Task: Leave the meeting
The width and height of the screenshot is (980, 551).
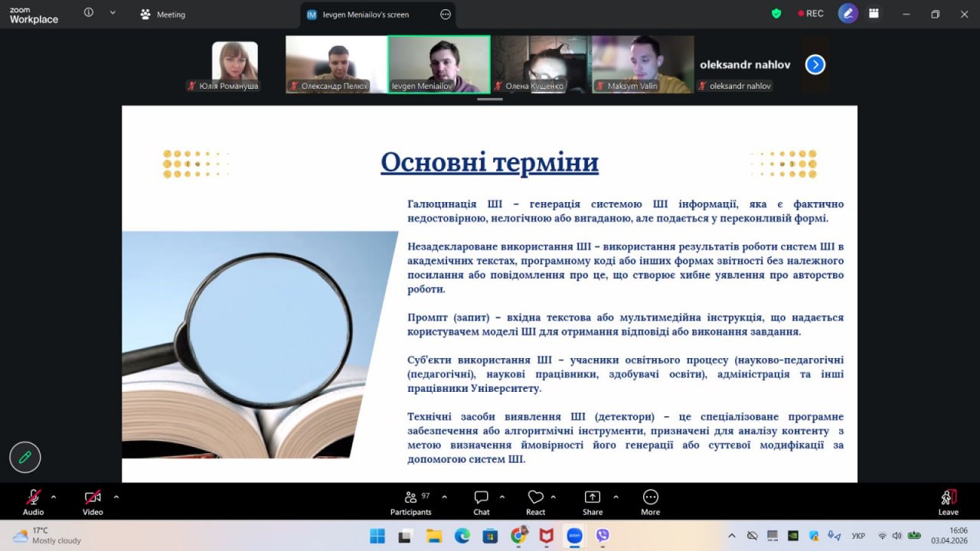Action: [x=948, y=502]
